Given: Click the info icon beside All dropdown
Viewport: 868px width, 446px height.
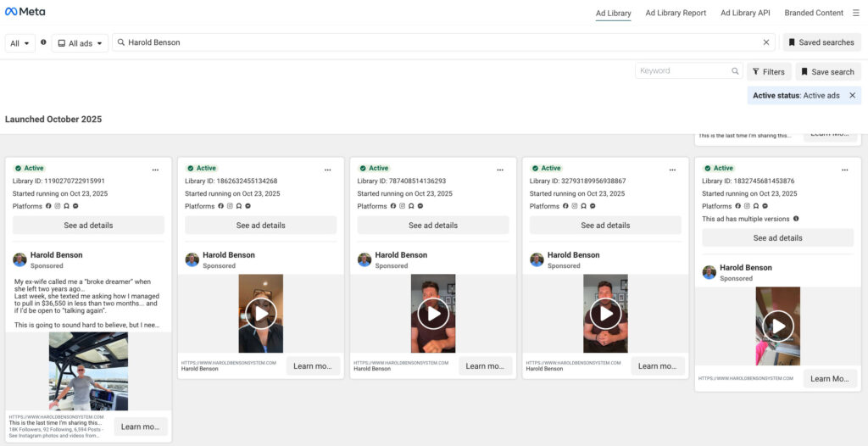Looking at the screenshot, I should click(43, 42).
